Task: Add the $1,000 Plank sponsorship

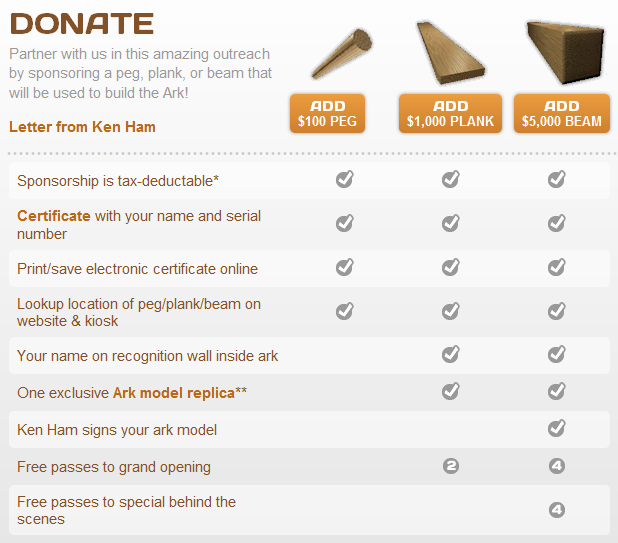Action: point(450,114)
